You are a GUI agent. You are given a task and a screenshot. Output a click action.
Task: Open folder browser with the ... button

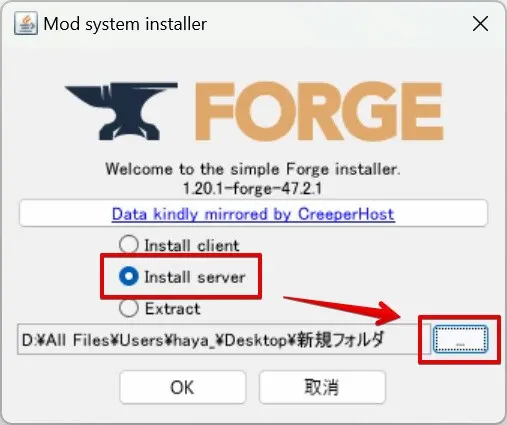[x=460, y=339]
